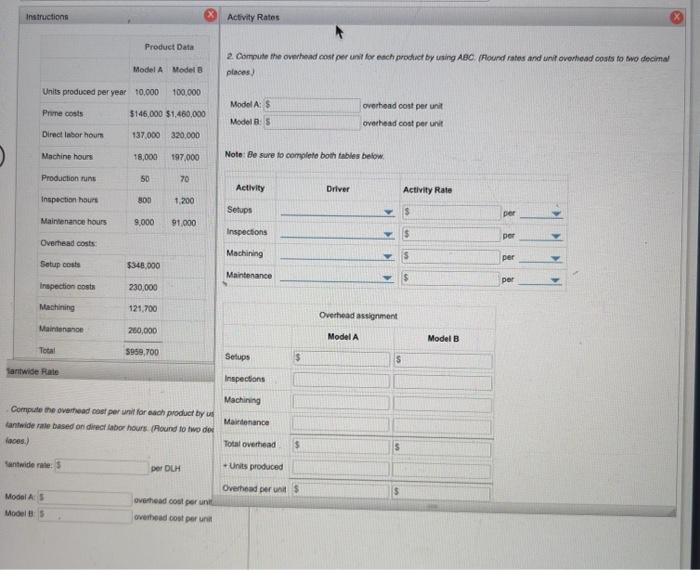Click the 'Prime costs' row label
The width and height of the screenshot is (700, 570).
pyautogui.click(x=62, y=113)
